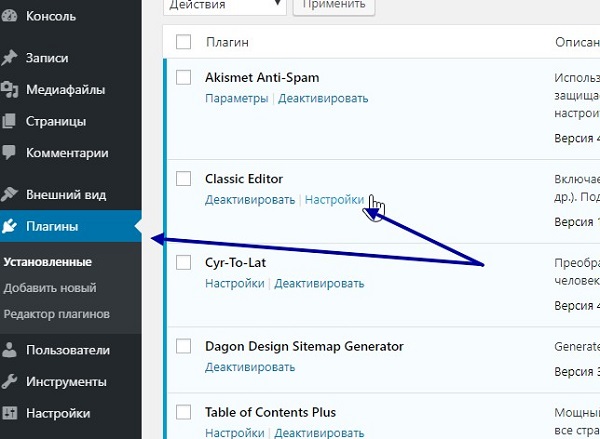
Task: Click the Медиафайлы media icon
Action: pos(9,90)
